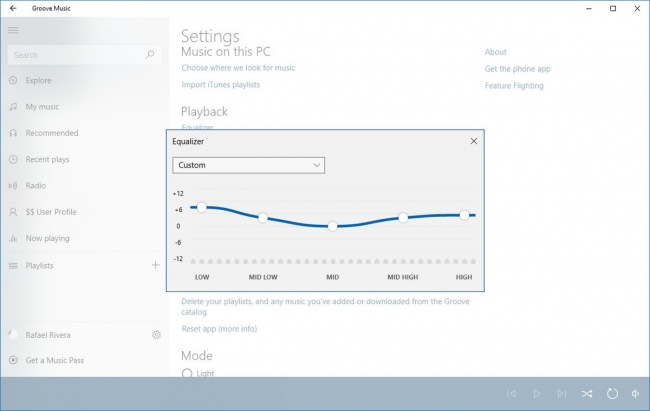Image resolution: width=650 pixels, height=411 pixels.
Task: Close the Equalizer dialog
Action: coord(474,141)
